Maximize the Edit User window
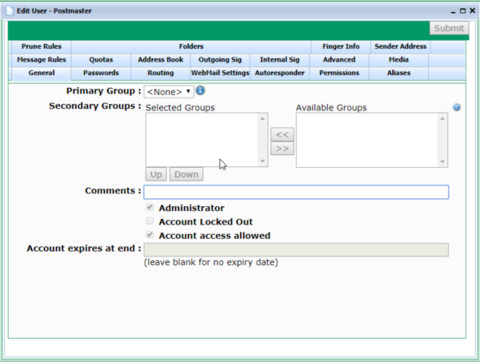480x362 pixels. pyautogui.click(x=463, y=11)
